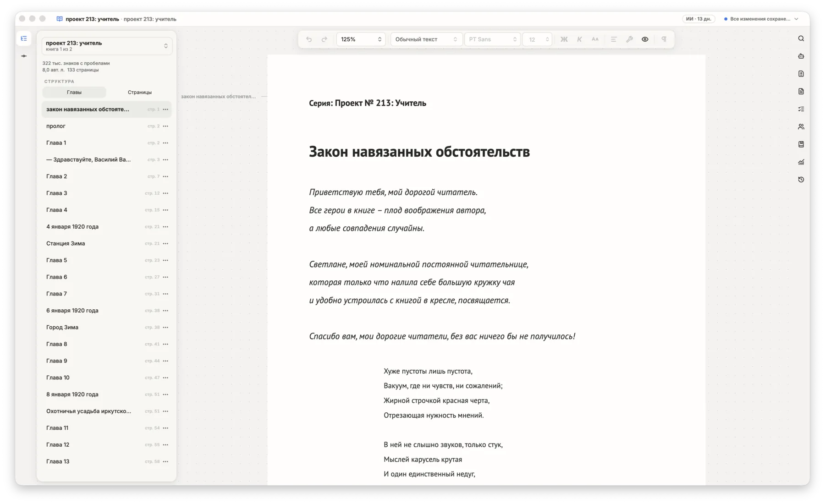Image resolution: width=825 pixels, height=504 pixels.
Task: Open search with the magnifier icon
Action: [801, 38]
